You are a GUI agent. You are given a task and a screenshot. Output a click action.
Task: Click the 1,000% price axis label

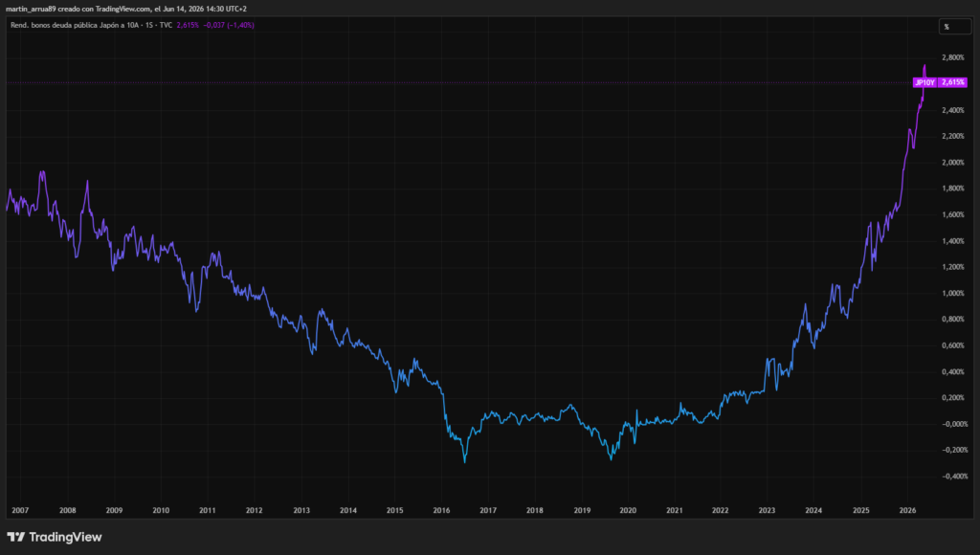point(953,293)
